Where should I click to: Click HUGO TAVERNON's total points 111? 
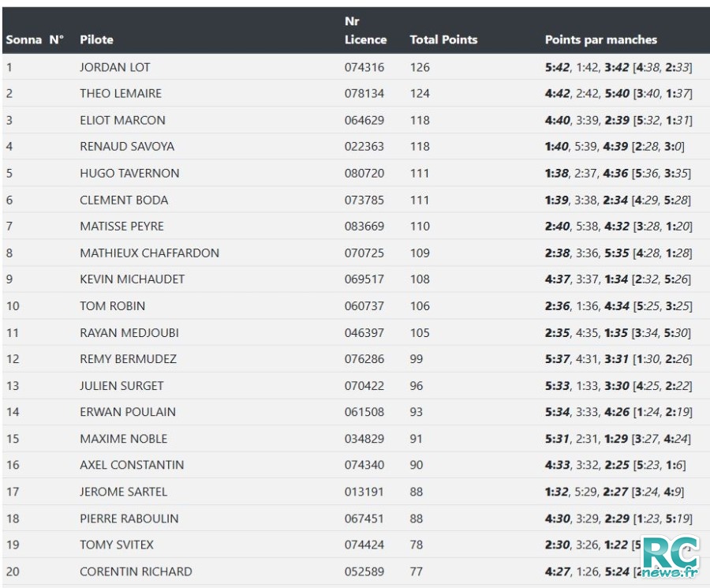pyautogui.click(x=420, y=173)
